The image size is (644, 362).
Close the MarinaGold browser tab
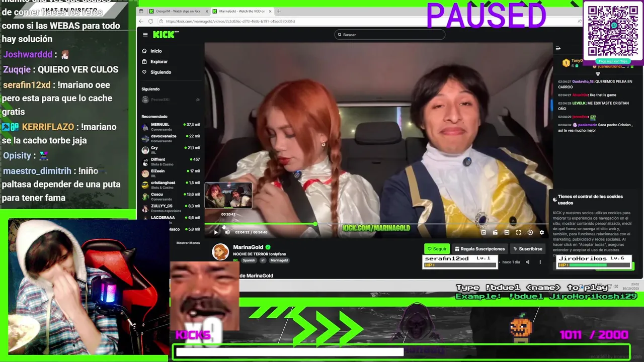[x=270, y=11]
